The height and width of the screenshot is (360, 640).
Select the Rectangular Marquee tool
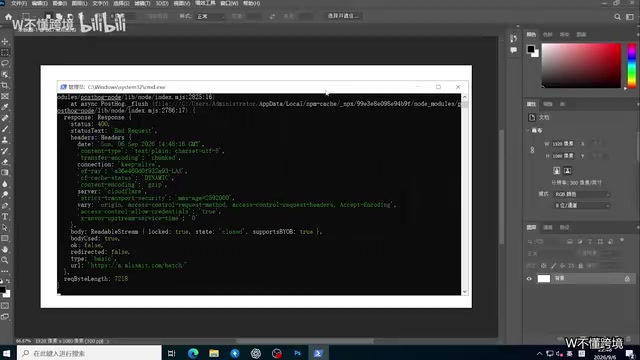point(5,53)
